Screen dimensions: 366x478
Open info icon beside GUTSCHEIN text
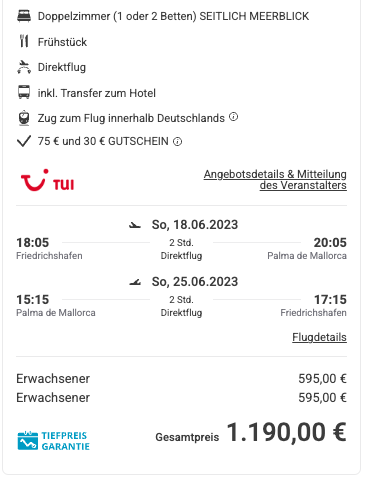tap(178, 142)
